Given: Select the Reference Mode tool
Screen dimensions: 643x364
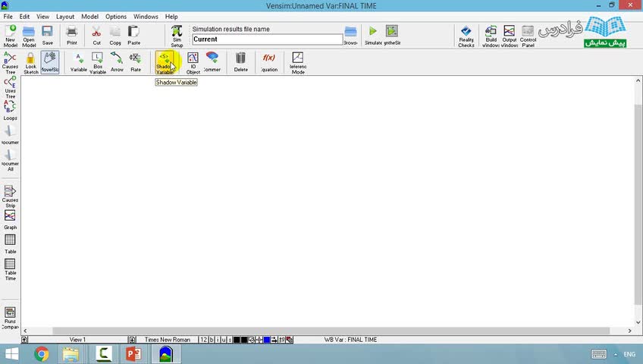Looking at the screenshot, I should click(298, 62).
